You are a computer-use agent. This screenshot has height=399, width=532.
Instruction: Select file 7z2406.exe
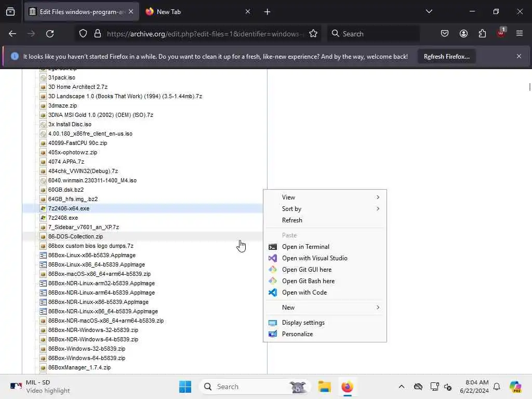point(63,218)
